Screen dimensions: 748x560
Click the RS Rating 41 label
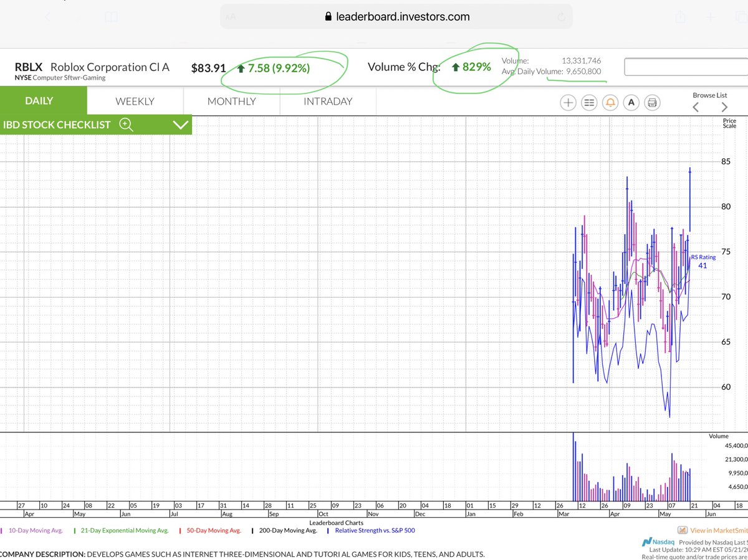703,261
